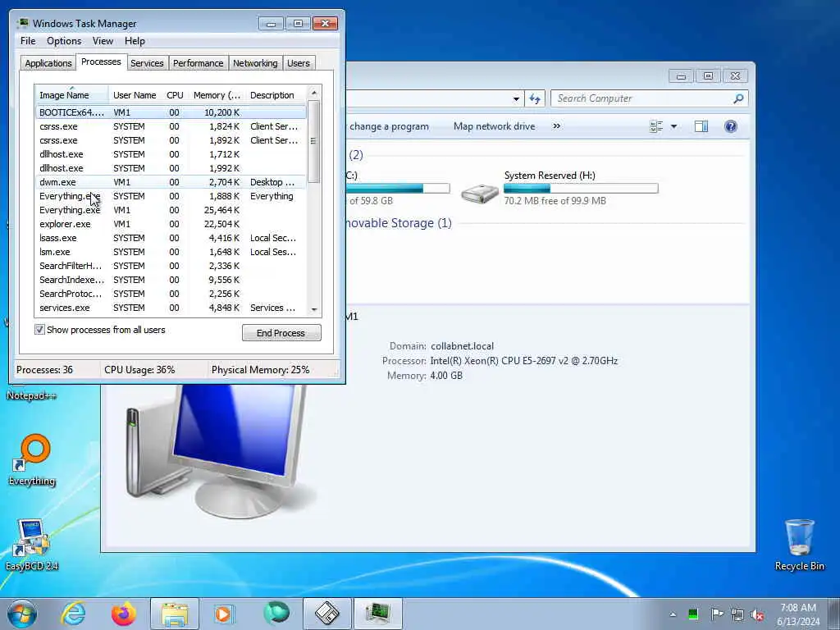
Task: Open the Everything desktop shortcut
Action: [32, 460]
